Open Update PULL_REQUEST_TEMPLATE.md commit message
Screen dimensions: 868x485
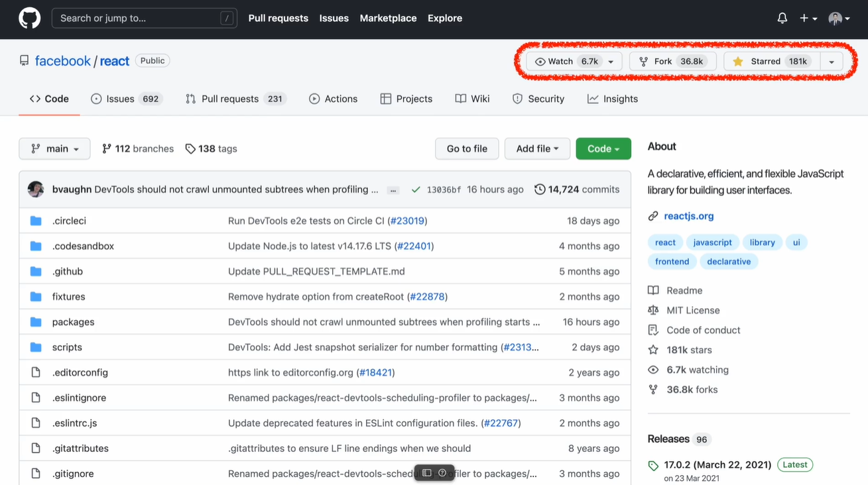tap(316, 271)
